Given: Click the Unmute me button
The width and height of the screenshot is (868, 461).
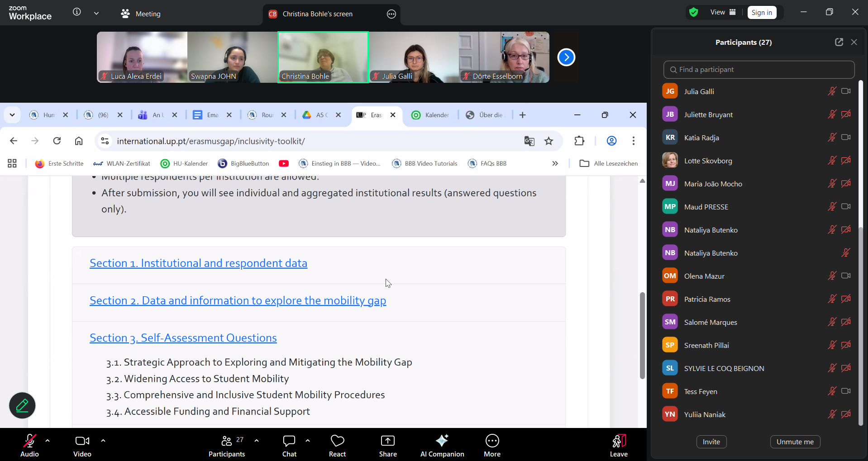Looking at the screenshot, I should (795, 442).
